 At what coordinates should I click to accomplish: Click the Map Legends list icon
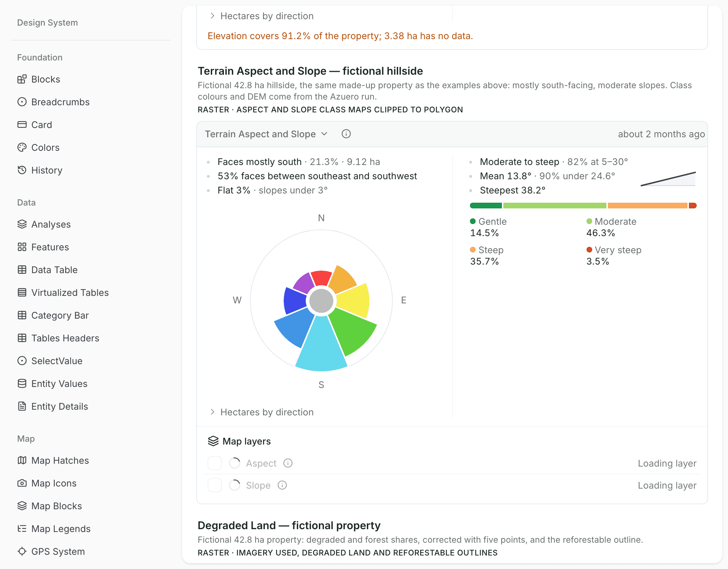pyautogui.click(x=22, y=528)
